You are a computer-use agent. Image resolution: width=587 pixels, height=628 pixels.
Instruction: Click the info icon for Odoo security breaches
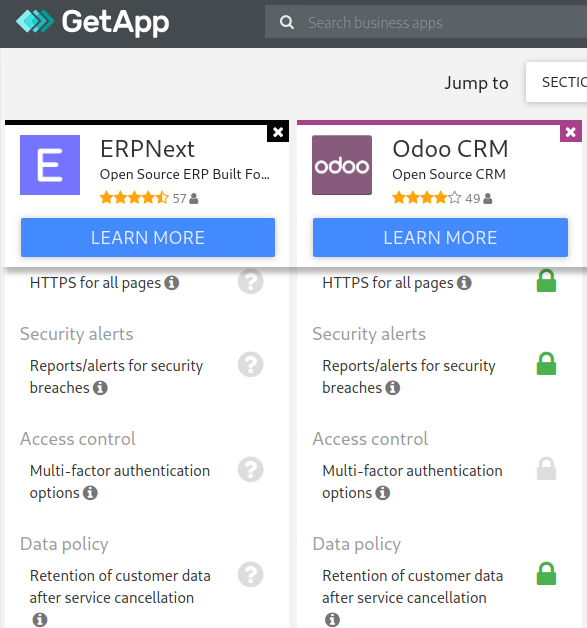392,388
